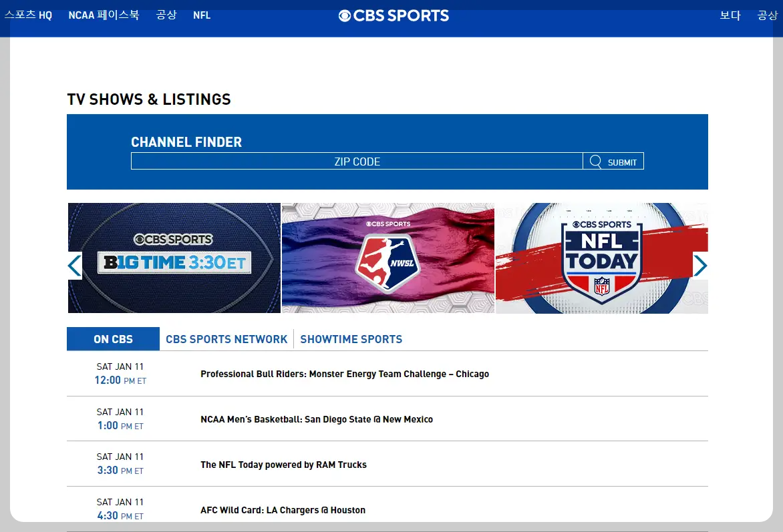This screenshot has width=783, height=532.
Task: Click the CBS eye icon in the logo
Action: coord(344,15)
